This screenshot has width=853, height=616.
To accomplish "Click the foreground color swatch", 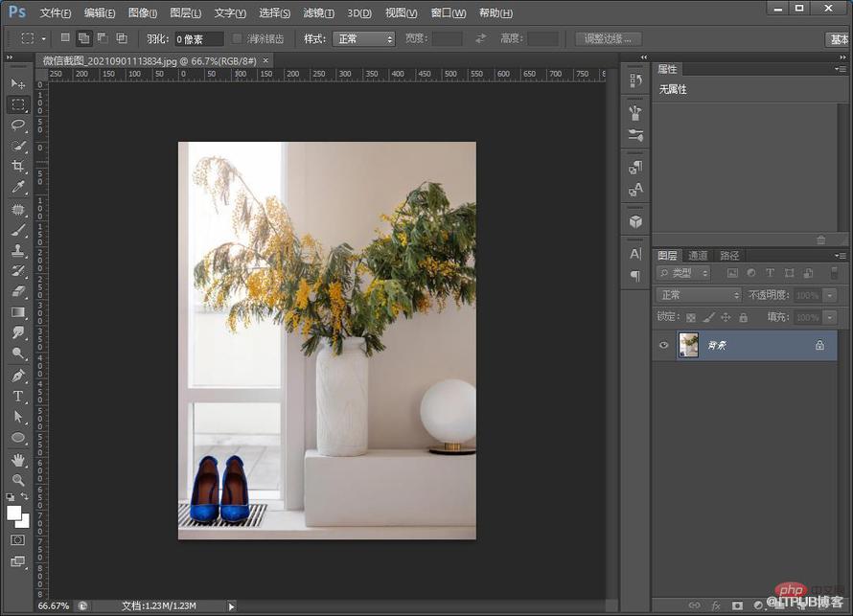I will coord(14,513).
